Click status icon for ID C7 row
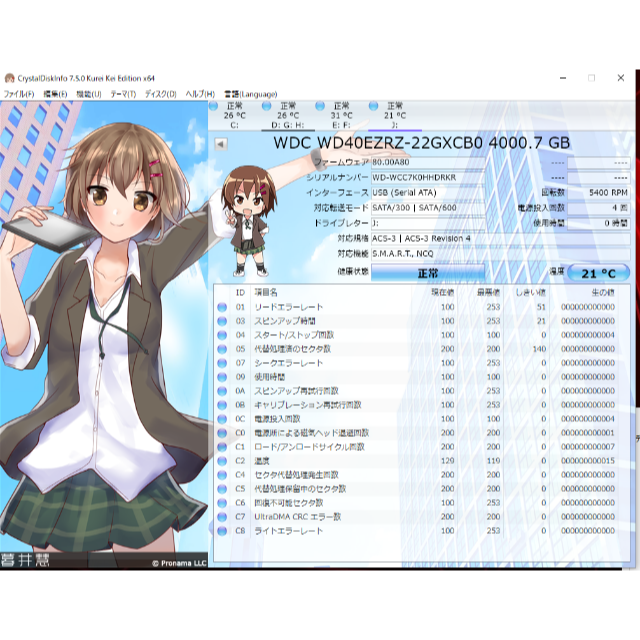Viewport: 640px width, 640px height. [x=222, y=517]
